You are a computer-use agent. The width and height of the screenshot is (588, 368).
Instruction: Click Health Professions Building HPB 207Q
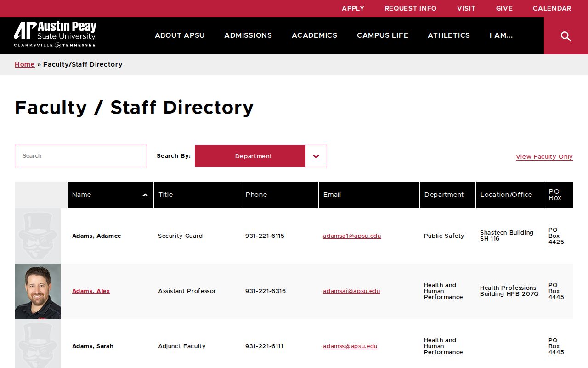tap(509, 291)
